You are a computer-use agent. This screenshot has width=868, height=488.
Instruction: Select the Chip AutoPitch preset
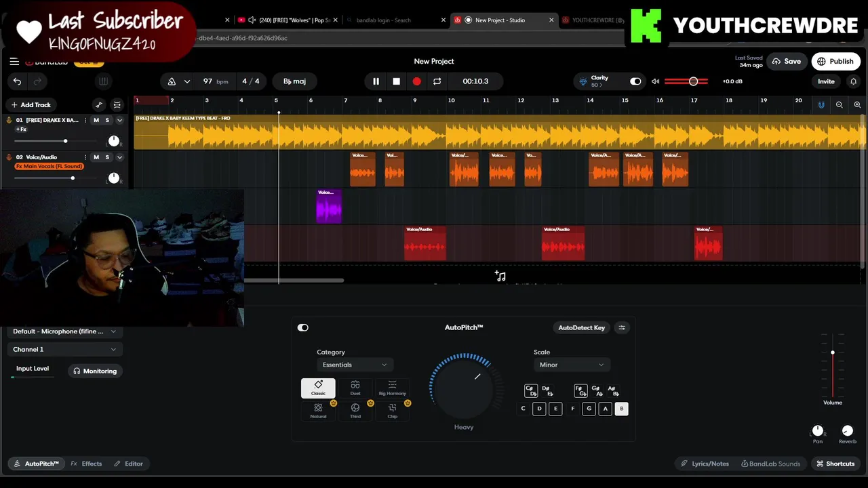pyautogui.click(x=392, y=411)
